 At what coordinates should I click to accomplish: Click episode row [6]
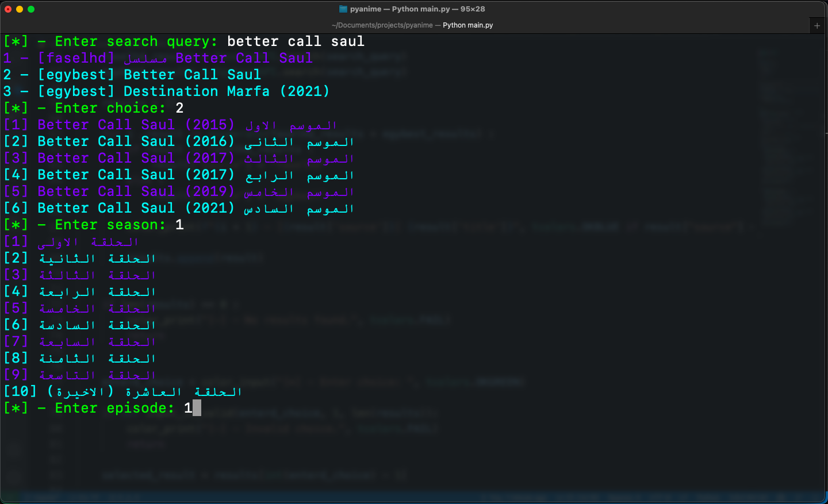coord(80,325)
